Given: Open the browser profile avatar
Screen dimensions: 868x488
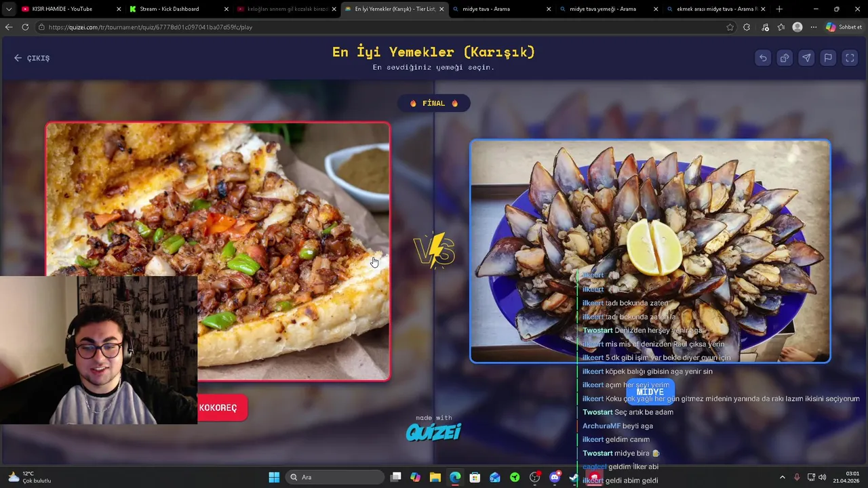Looking at the screenshot, I should [797, 27].
